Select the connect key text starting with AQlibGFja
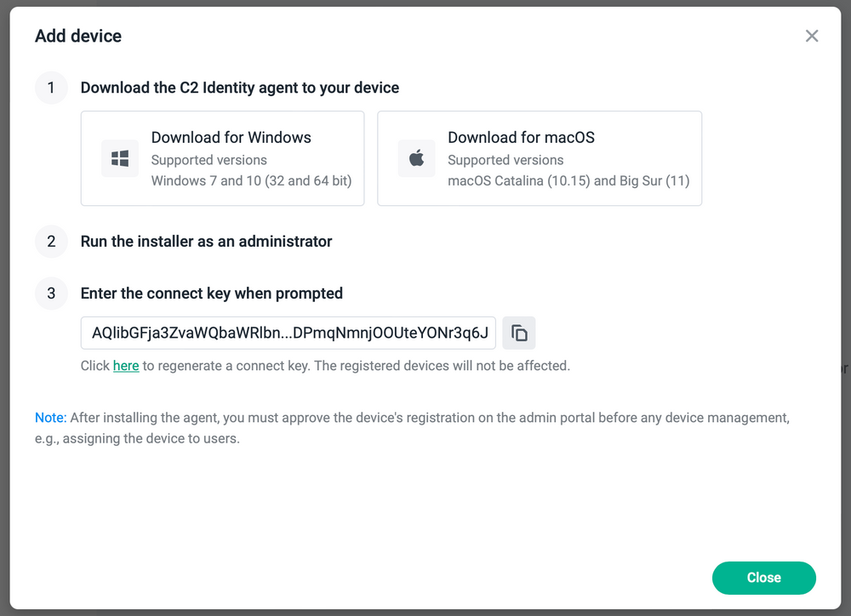 point(288,333)
